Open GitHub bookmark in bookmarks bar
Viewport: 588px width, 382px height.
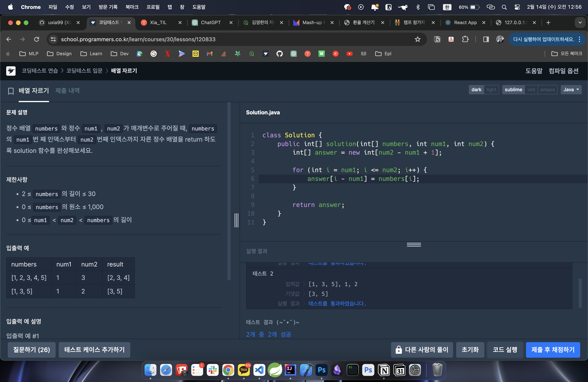[x=279, y=54]
